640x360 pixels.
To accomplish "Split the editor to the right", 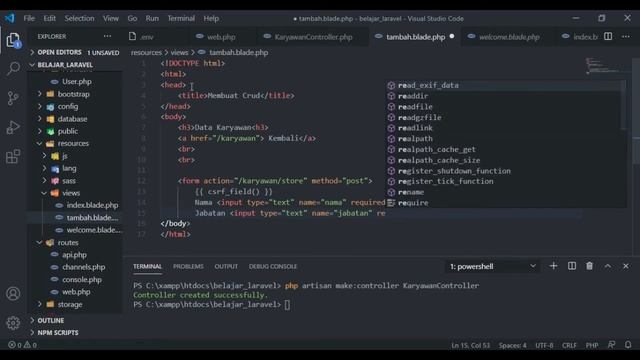I will point(608,36).
